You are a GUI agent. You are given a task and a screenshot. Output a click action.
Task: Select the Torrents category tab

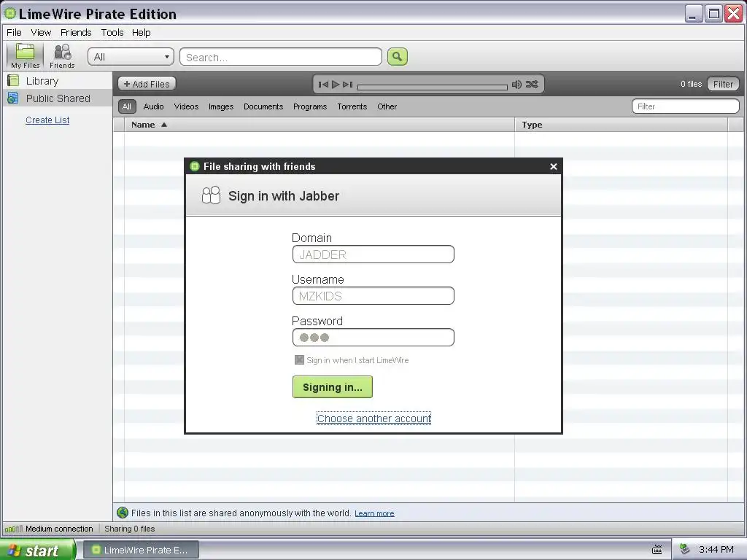(352, 106)
